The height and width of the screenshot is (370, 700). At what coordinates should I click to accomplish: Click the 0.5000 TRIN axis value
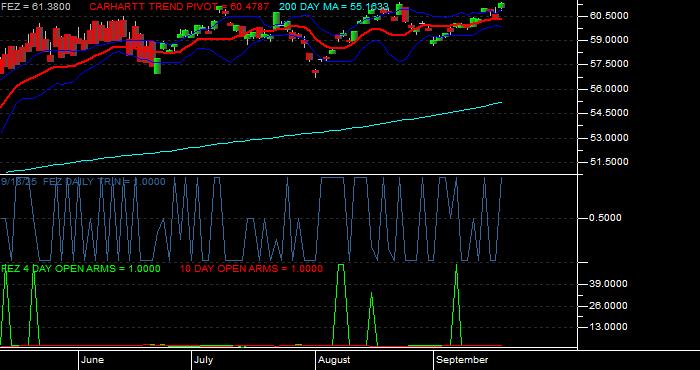pyautogui.click(x=606, y=218)
